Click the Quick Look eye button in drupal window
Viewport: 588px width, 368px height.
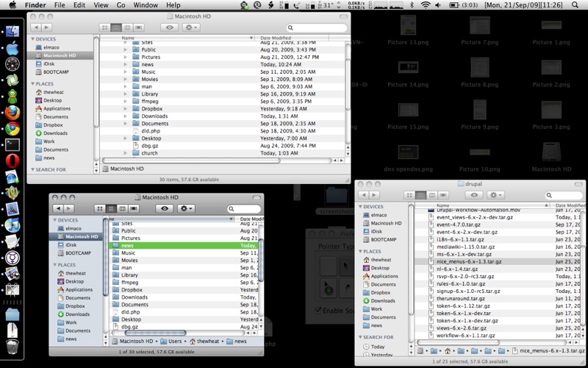point(474,195)
